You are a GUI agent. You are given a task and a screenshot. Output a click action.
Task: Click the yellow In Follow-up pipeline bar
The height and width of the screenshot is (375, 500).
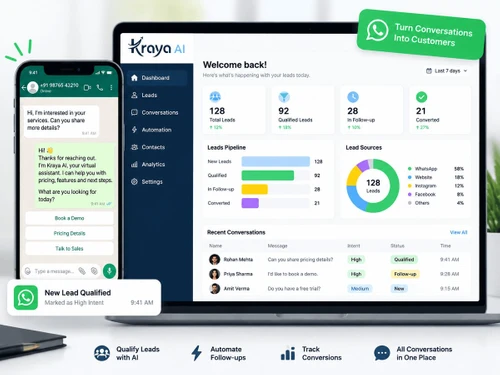pyautogui.click(x=255, y=189)
